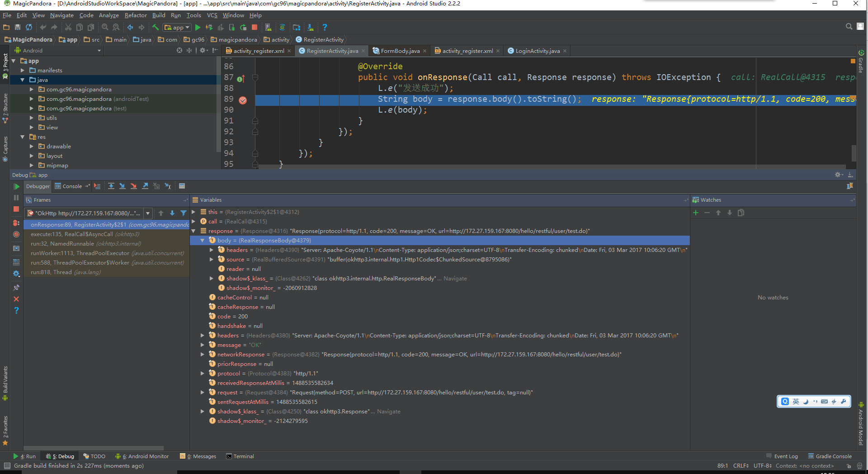Click the Force Step Into red arrow icon
The image size is (868, 474).
133,186
